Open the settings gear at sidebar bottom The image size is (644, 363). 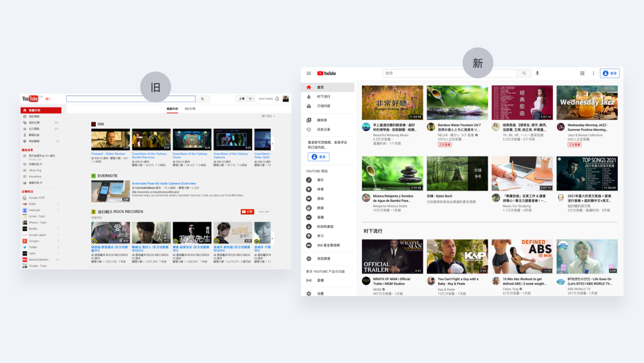click(309, 294)
